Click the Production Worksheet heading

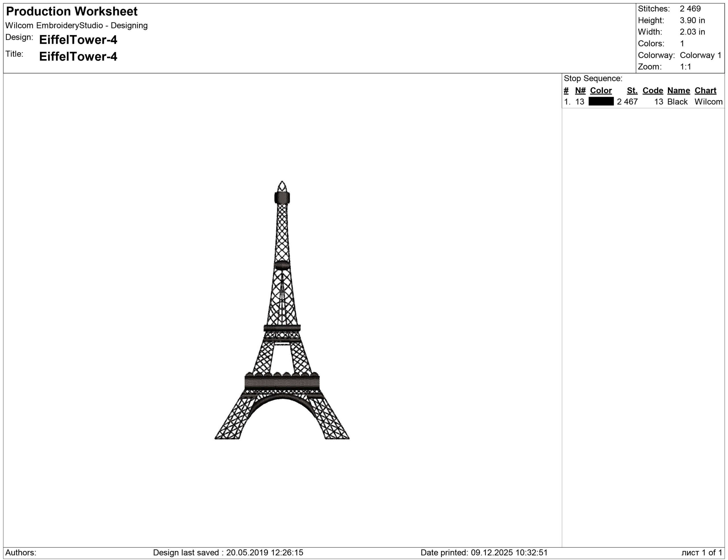72,12
